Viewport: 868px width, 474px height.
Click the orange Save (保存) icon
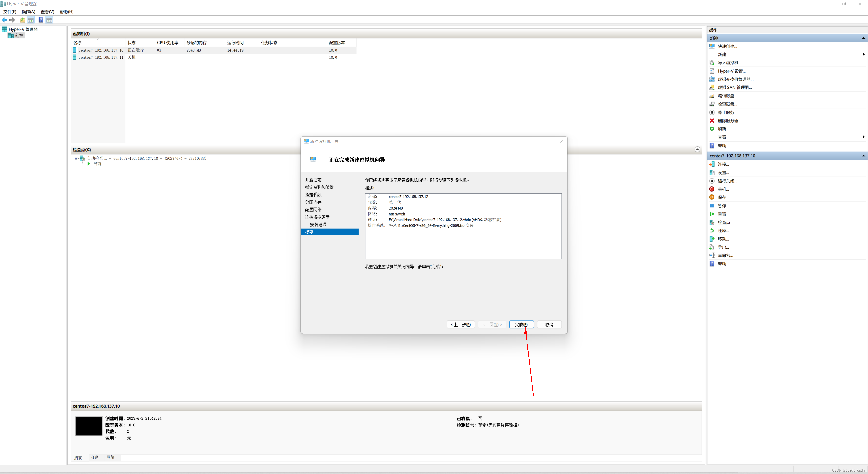[x=712, y=197]
